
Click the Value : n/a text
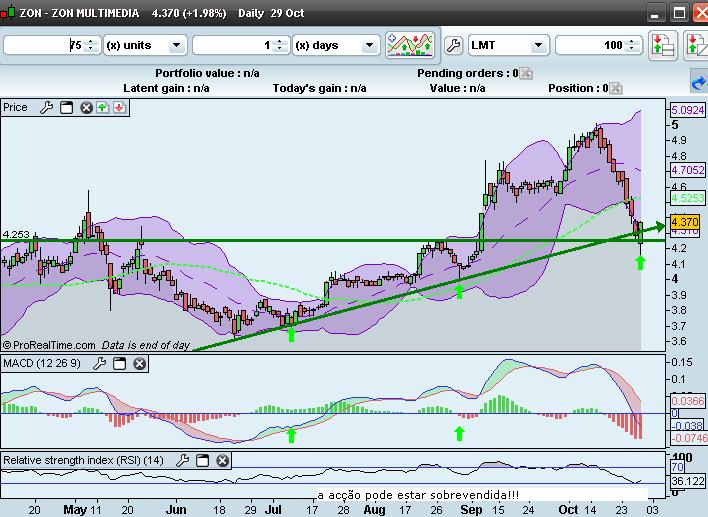(x=457, y=88)
